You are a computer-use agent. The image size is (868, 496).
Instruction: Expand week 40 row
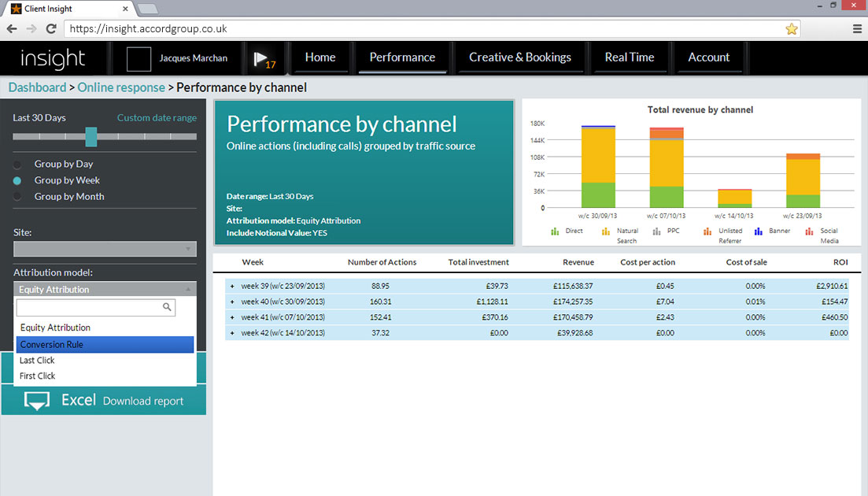point(232,302)
